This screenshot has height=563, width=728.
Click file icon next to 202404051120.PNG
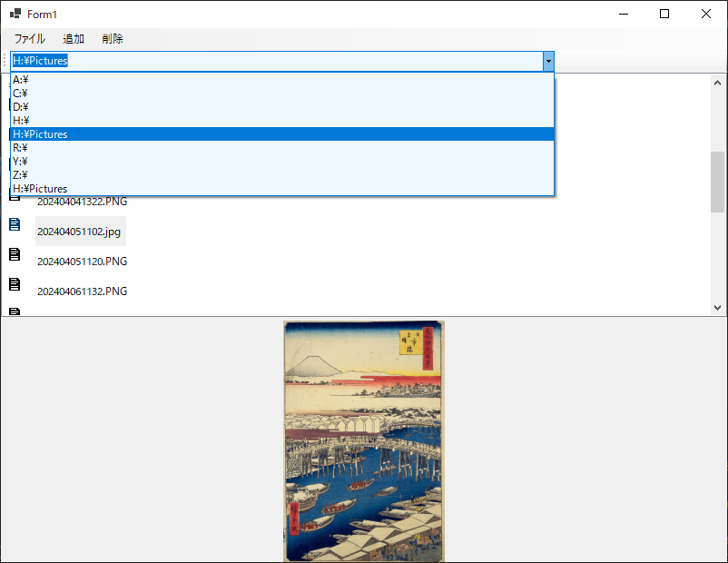click(15, 254)
